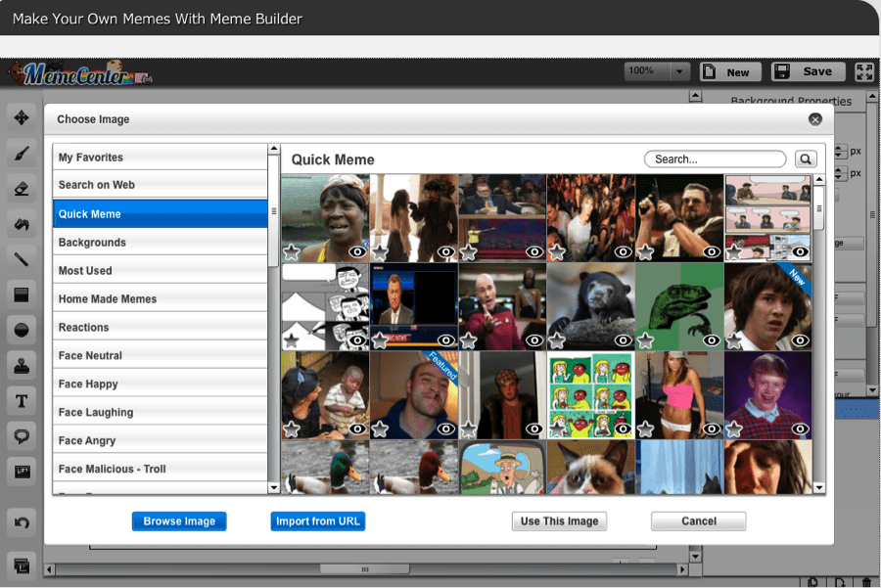Open the Home Made Memes category

click(161, 298)
